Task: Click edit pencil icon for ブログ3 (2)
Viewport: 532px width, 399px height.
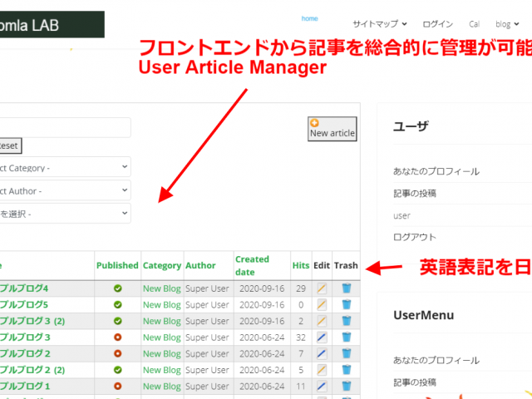Action: click(322, 321)
